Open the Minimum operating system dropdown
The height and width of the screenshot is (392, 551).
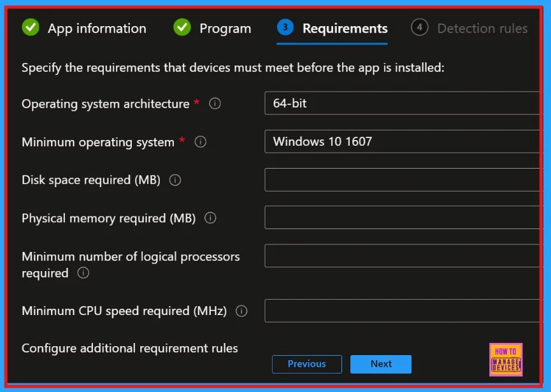click(403, 141)
